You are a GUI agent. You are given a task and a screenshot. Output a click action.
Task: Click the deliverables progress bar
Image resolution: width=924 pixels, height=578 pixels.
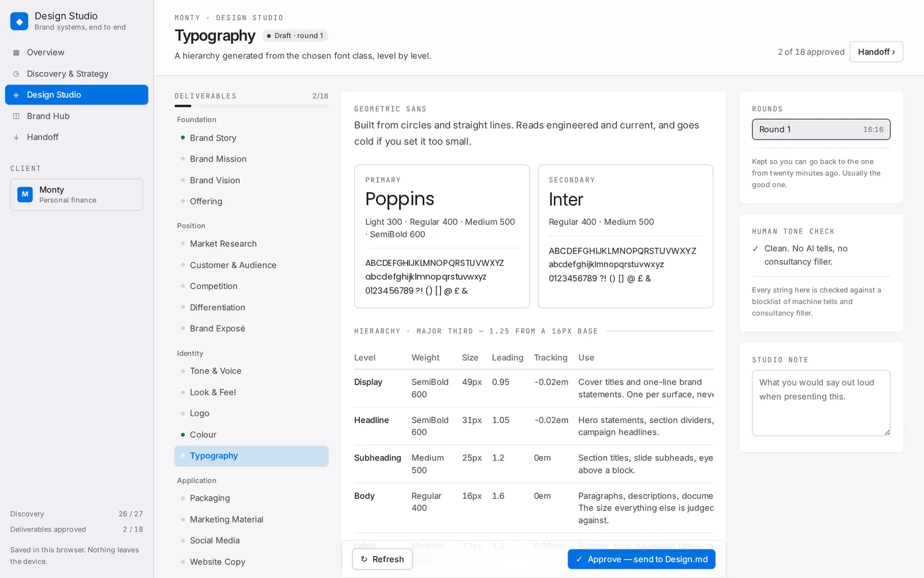[x=252, y=106]
